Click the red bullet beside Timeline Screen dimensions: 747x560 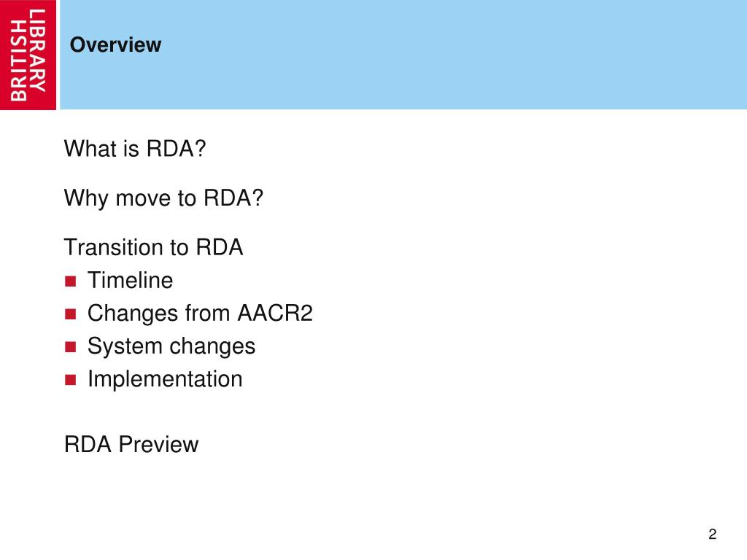click(71, 281)
